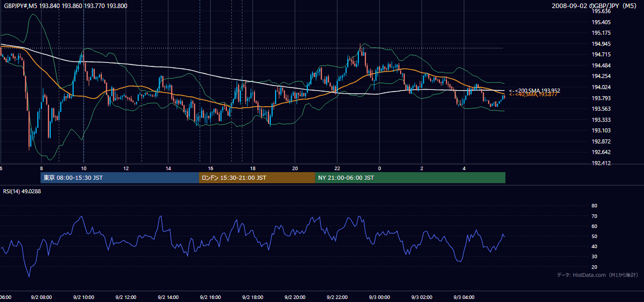Click the 9/2 22:00 timestamp on bottom axis

coord(338,297)
